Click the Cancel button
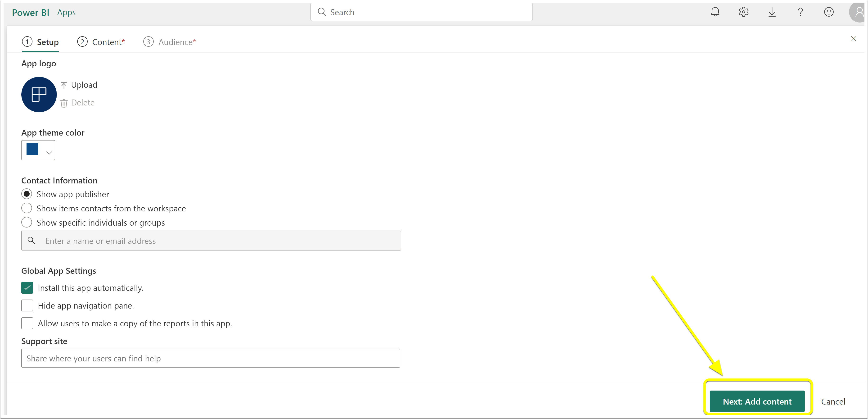 pyautogui.click(x=833, y=401)
